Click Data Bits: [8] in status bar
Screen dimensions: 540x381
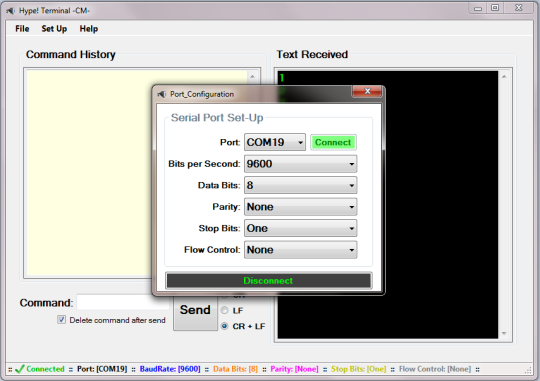click(235, 369)
